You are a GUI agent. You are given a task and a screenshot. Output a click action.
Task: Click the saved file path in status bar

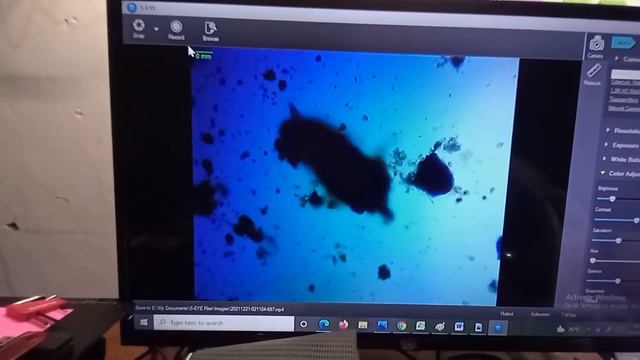(209, 309)
